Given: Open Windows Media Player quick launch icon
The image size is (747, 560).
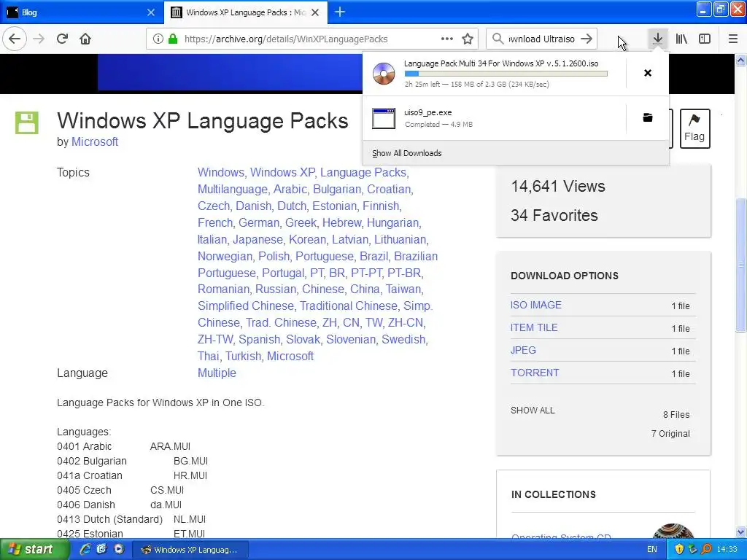Looking at the screenshot, I should (119, 549).
